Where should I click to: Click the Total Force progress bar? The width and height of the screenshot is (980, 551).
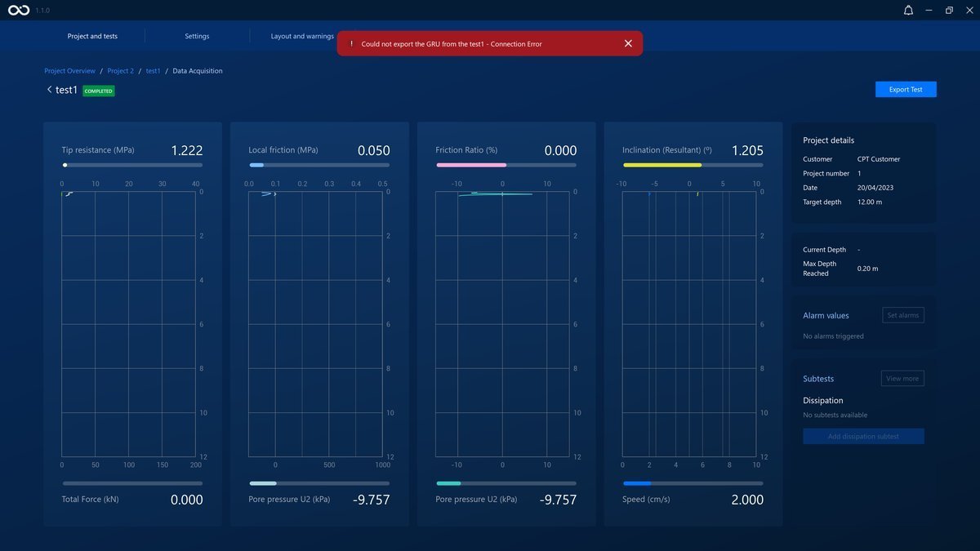(x=132, y=483)
